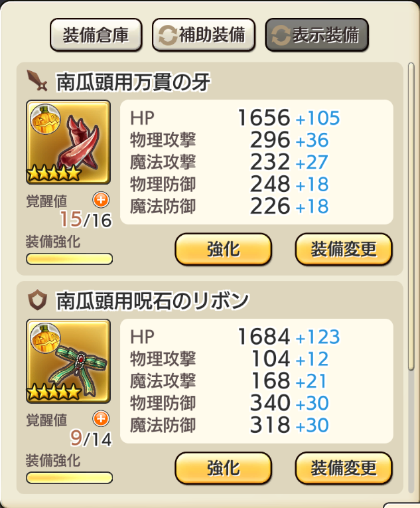Click the ribbon 装備強化 progress bar
The image size is (420, 508).
tap(69, 478)
